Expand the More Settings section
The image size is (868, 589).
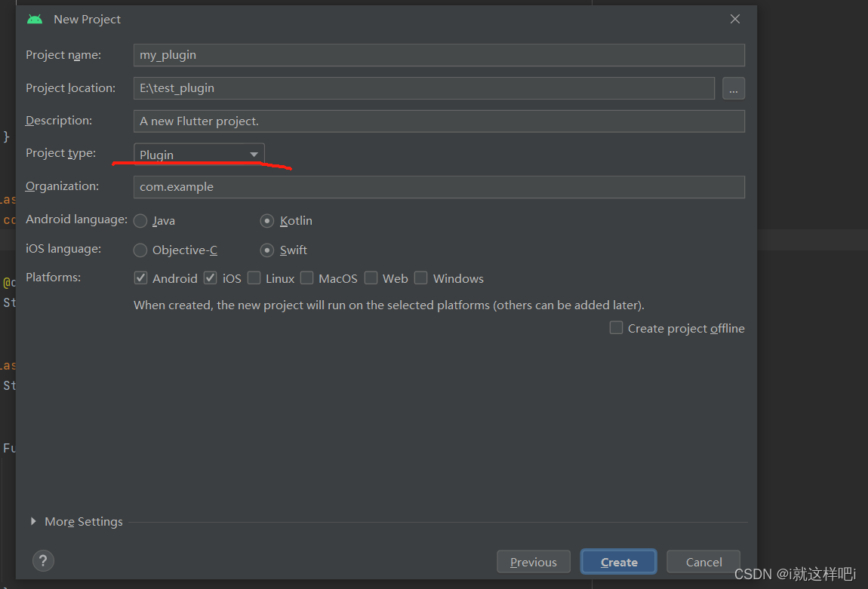click(x=33, y=521)
